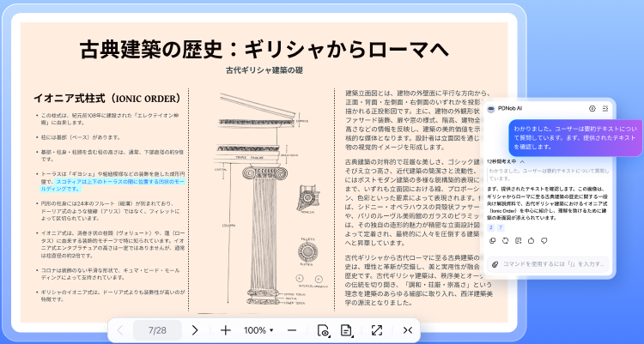
Task: Click the 7/28 page number field
Action: click(157, 330)
